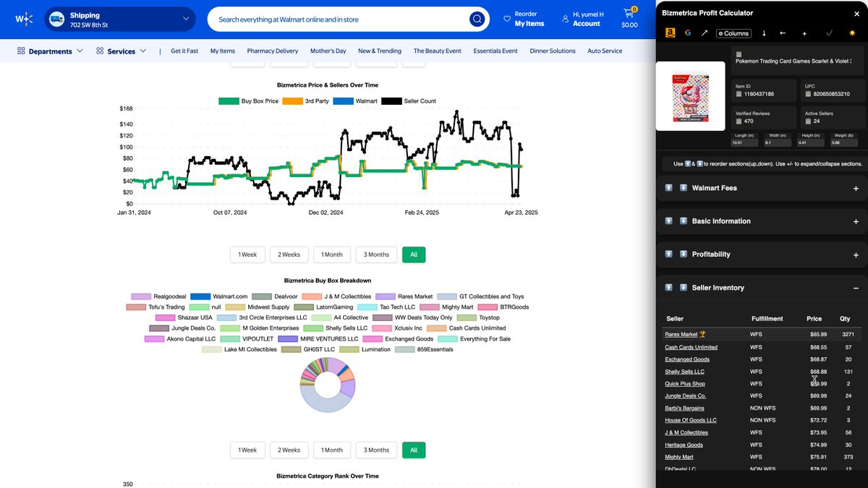Select New & Trending nav item
Screen dimensions: 868x488
[380, 51]
